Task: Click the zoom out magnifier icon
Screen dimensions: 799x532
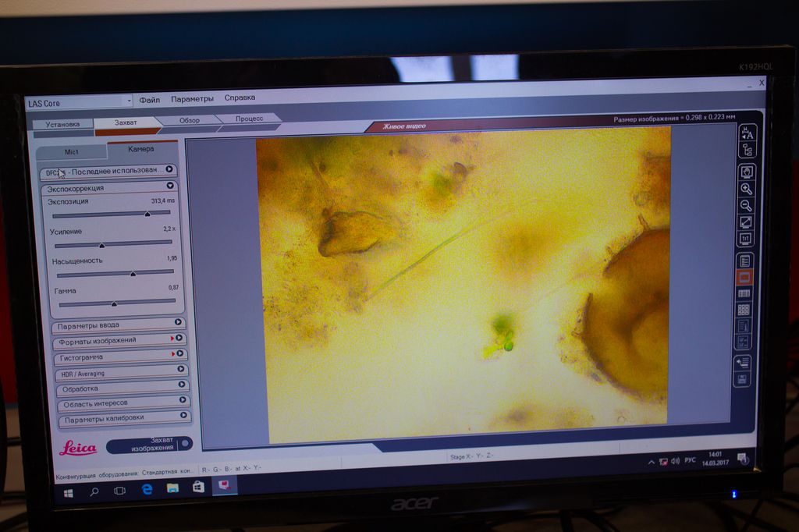Action: tap(746, 206)
